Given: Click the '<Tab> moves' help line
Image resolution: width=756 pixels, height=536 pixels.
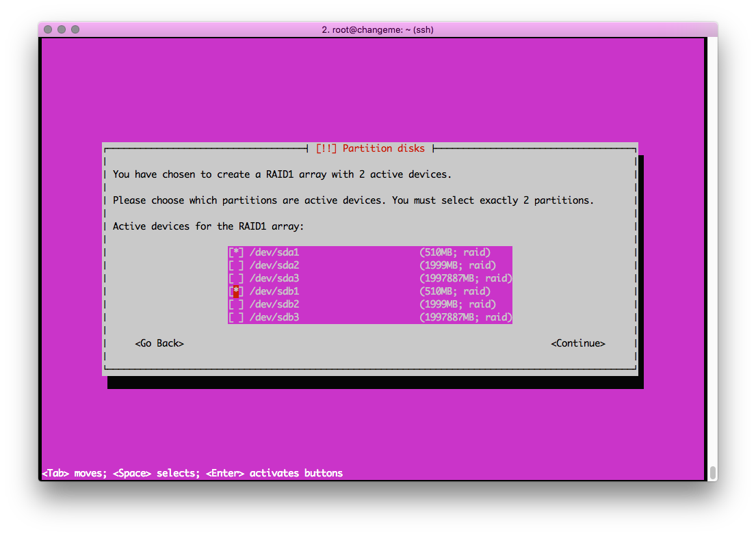Looking at the screenshot, I should pyautogui.click(x=192, y=473).
